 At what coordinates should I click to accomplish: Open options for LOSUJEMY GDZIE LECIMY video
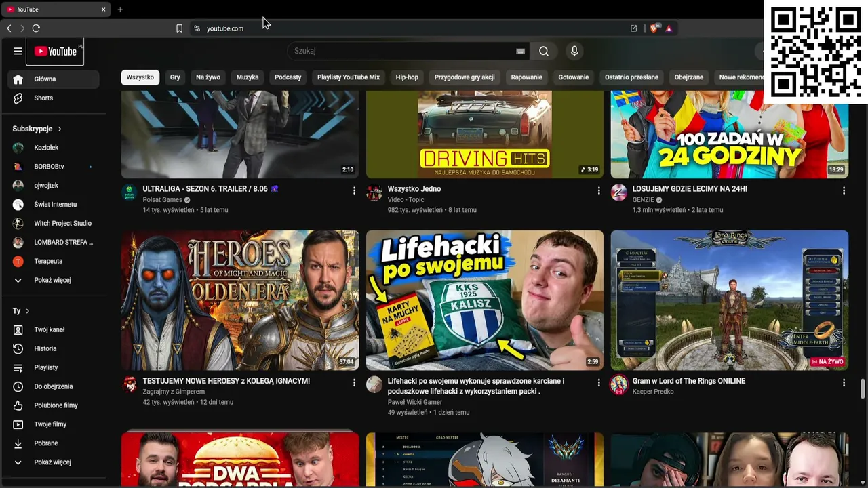pyautogui.click(x=844, y=191)
